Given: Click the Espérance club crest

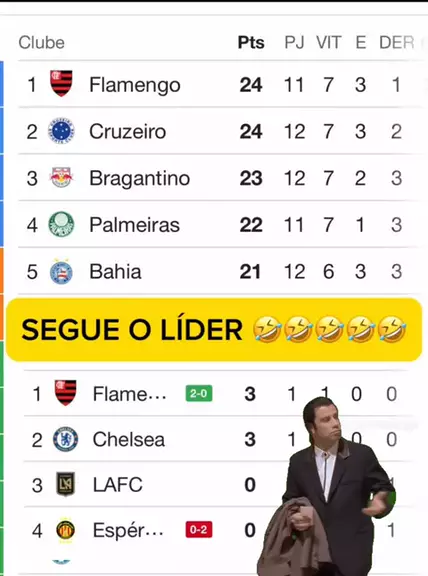Looking at the screenshot, I should (x=65, y=530).
